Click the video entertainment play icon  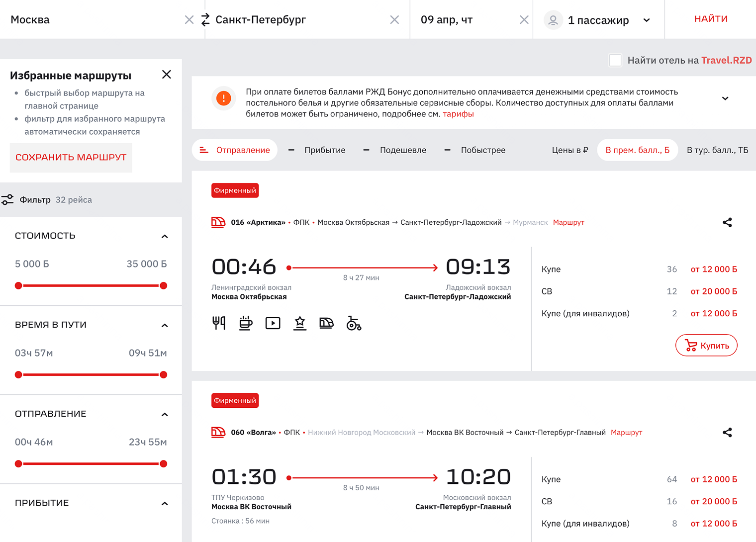coord(273,323)
